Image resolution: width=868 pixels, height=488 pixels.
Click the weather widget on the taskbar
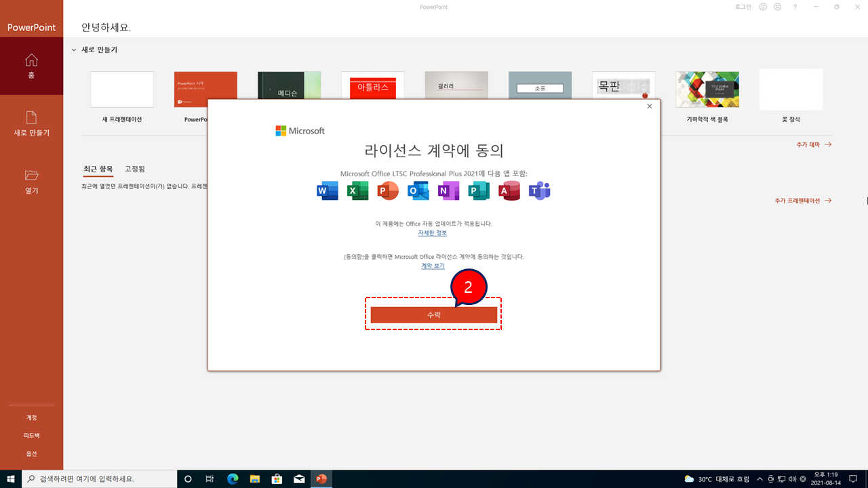point(717,479)
